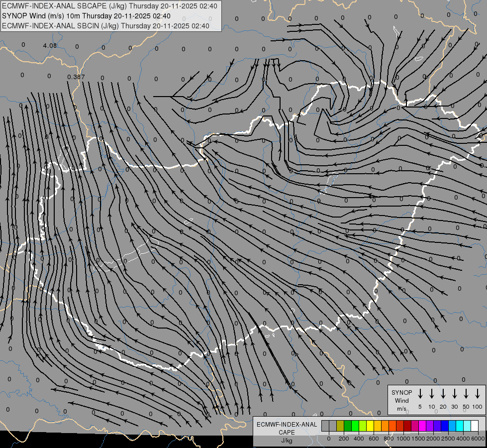Select the yellow-green CAPE legend swatch
This screenshot has width=487, height=448.
(x=363, y=426)
